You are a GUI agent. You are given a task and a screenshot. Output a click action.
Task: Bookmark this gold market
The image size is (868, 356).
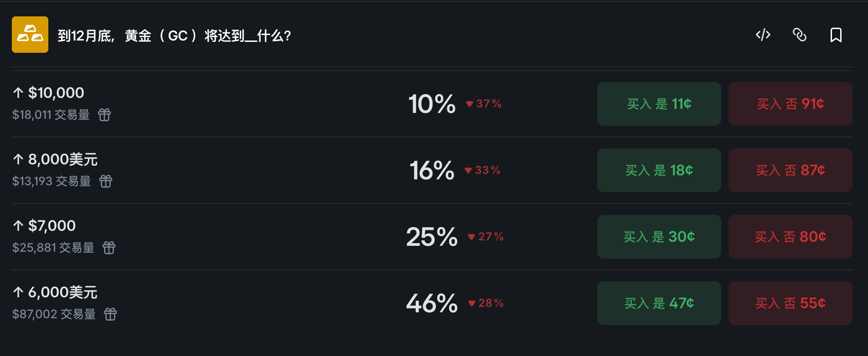(x=836, y=35)
